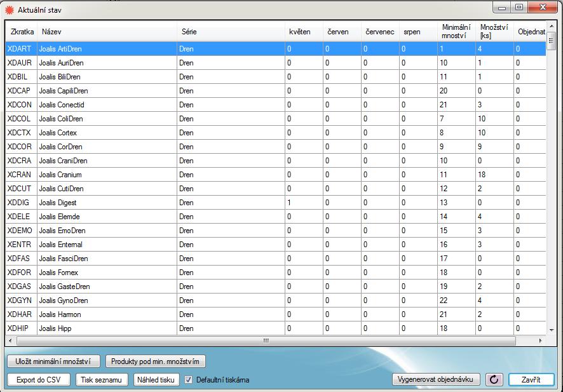The image size is (563, 392).
Task: Click the vertical scrollbar thumb
Action: pos(551,40)
